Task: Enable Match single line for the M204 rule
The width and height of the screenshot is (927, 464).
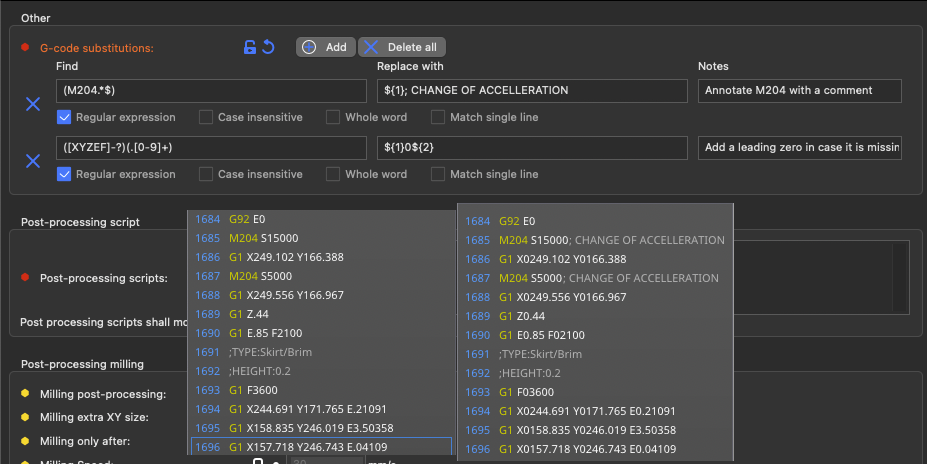Action: (437, 117)
